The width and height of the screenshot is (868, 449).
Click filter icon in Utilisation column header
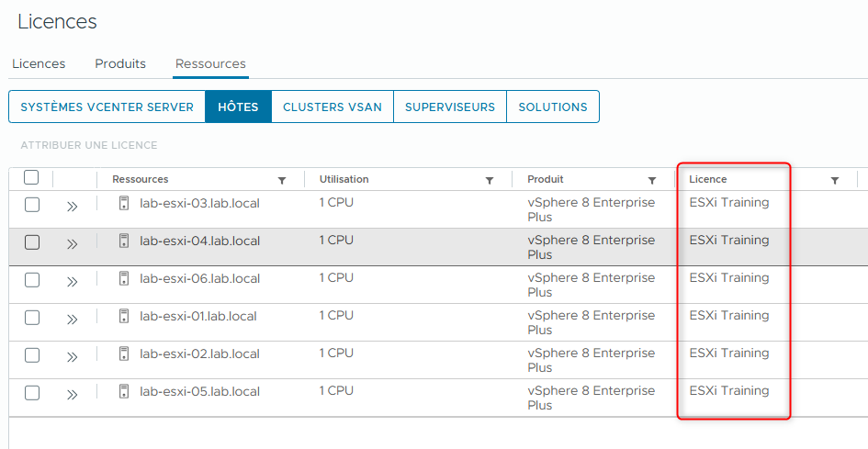coord(490,181)
